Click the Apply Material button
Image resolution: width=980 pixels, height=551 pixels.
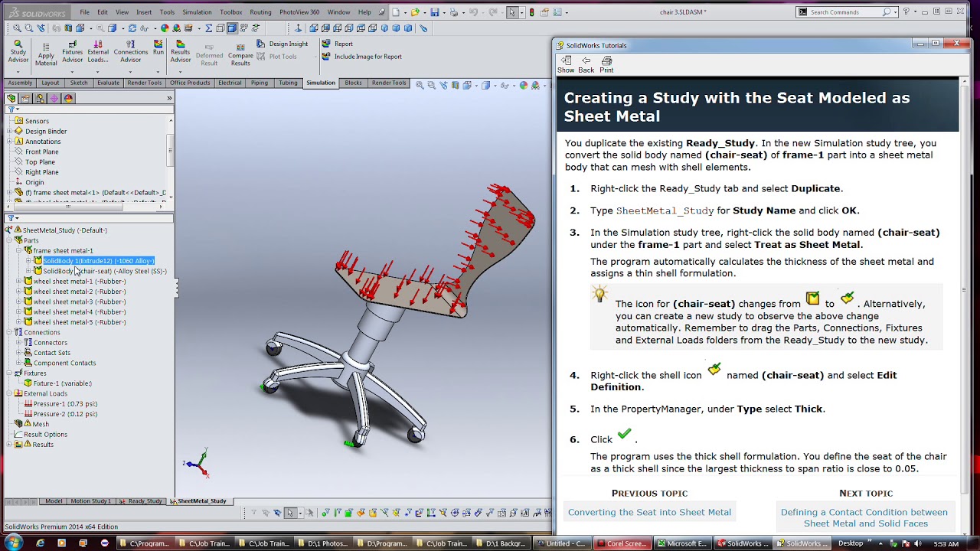click(x=46, y=53)
